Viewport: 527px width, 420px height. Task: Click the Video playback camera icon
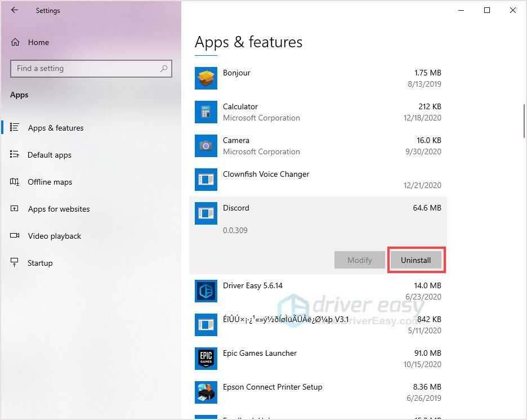point(15,235)
